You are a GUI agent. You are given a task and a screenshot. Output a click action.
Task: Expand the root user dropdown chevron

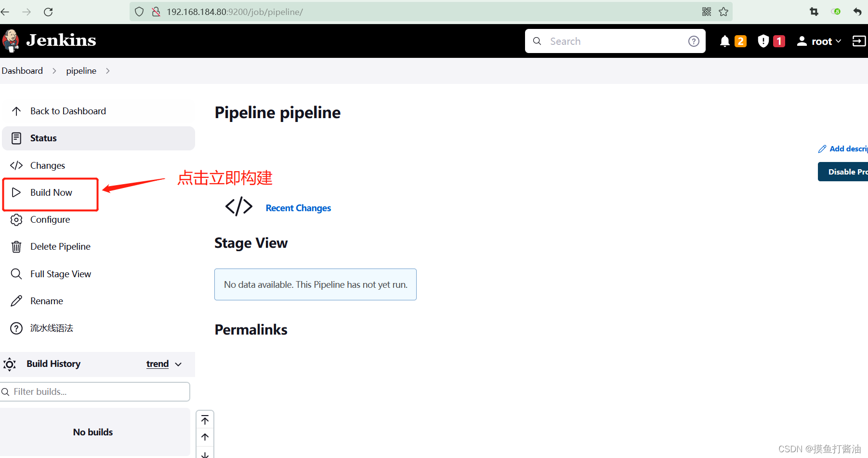pyautogui.click(x=839, y=41)
